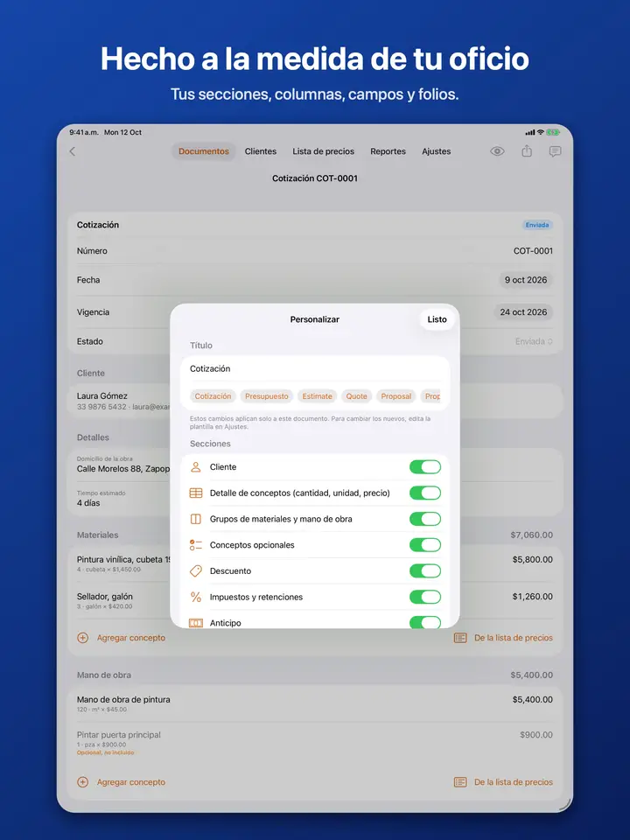This screenshot has width=630, height=840.
Task: Tap the Enviada status badge
Action: point(536,225)
